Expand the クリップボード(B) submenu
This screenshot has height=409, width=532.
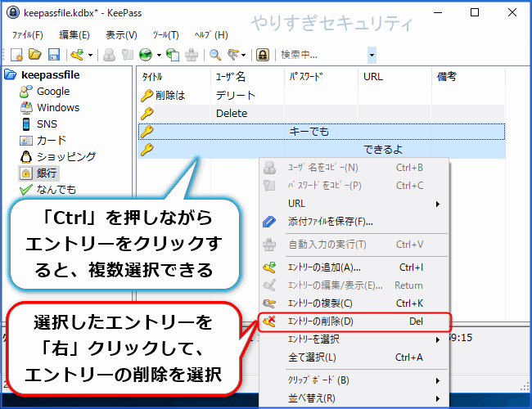pos(354,380)
